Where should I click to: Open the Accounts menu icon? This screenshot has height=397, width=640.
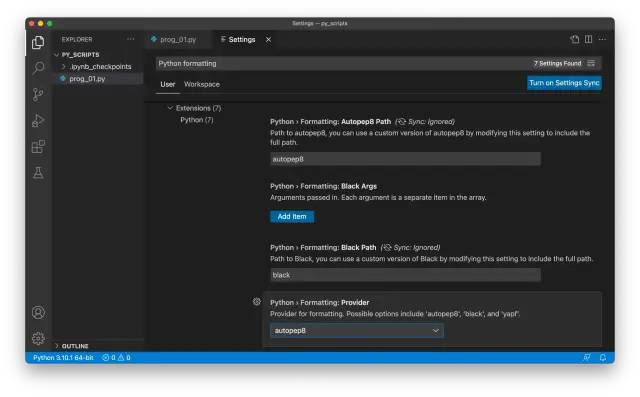[38, 313]
